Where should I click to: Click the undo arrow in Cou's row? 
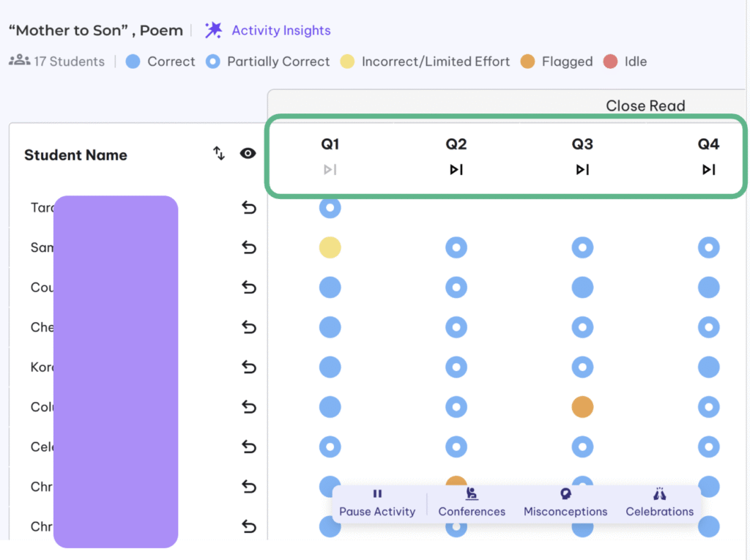(249, 287)
